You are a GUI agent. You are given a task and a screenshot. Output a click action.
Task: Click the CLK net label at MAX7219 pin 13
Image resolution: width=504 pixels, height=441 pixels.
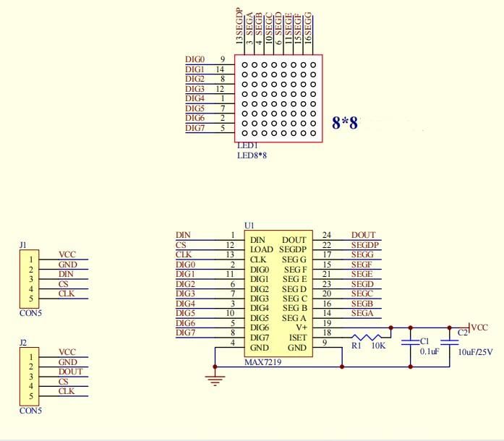[x=184, y=254]
